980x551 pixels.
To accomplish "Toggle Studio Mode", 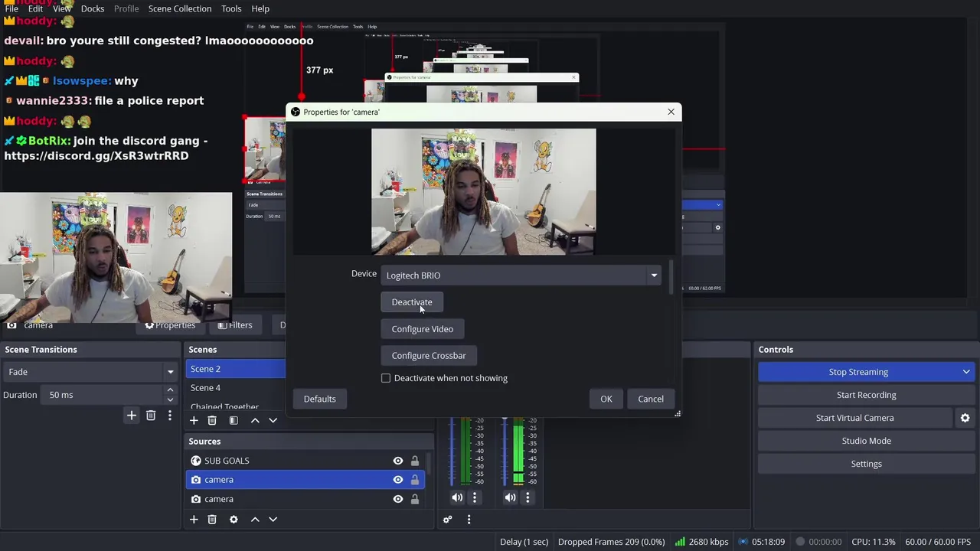I will (x=866, y=441).
